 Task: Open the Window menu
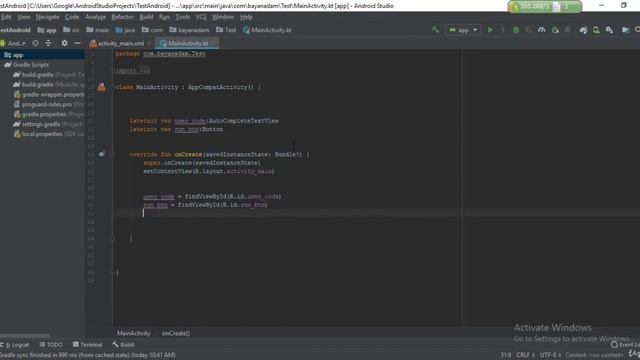click(x=223, y=17)
